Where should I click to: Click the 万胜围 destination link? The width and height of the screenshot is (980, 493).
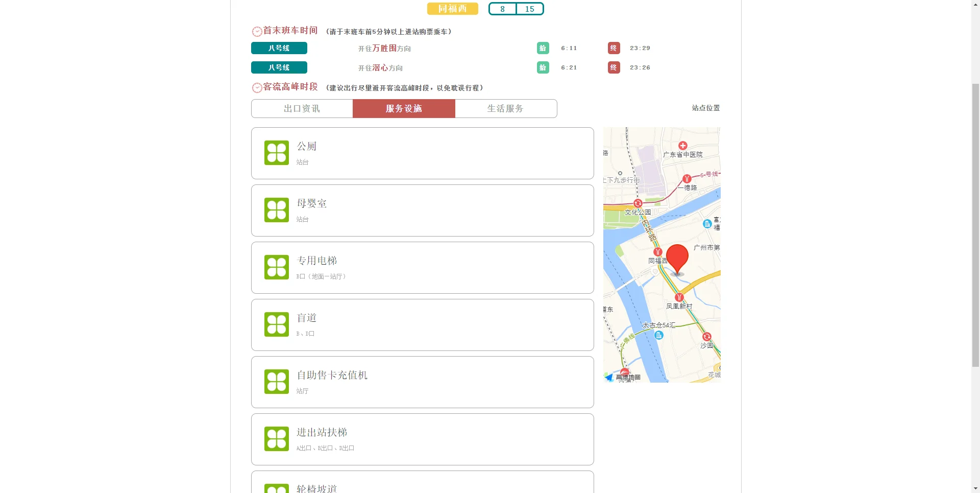tap(383, 48)
